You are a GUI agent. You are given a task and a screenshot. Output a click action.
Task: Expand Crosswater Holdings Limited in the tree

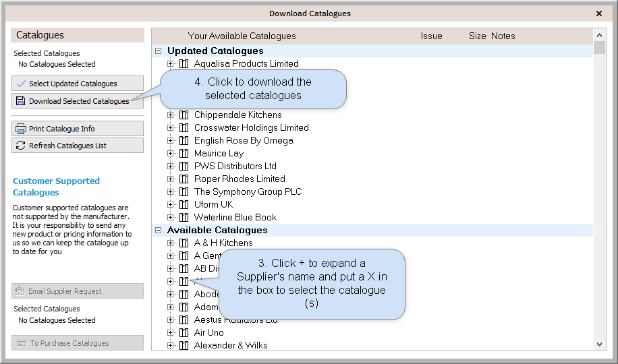pos(170,127)
